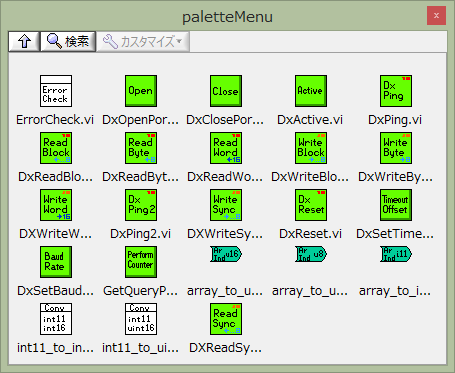Image resolution: width=455 pixels, height=373 pixels.
Task: Select the Active VI icon
Action: pyautogui.click(x=311, y=91)
